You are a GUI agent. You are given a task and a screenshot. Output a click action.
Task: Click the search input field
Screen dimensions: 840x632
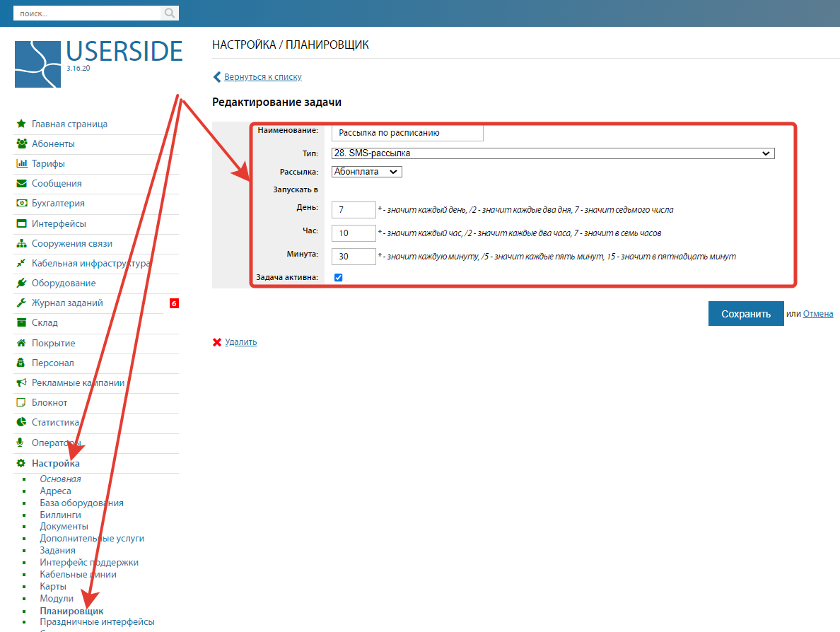coord(87,13)
